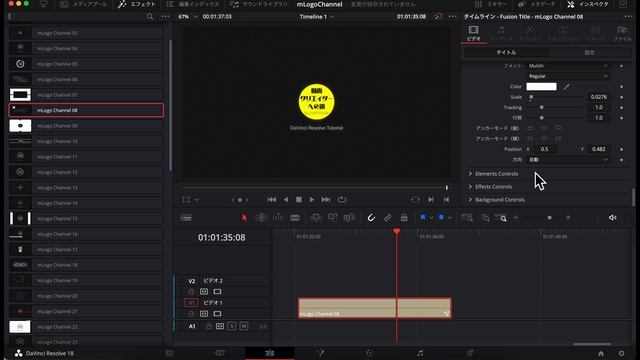Image resolution: width=640 pixels, height=360 pixels.
Task: Click mLogo Channel 09 thumbnail
Action: [x=20, y=126]
